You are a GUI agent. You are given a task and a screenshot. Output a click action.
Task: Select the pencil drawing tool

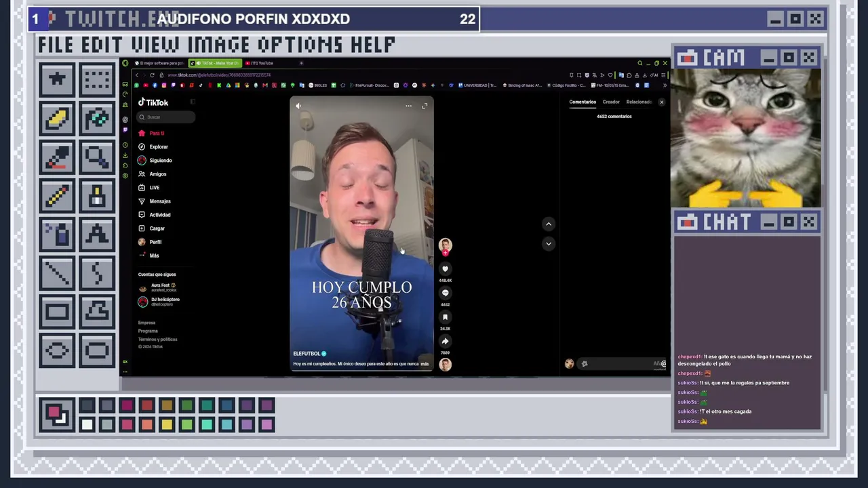pos(57,197)
